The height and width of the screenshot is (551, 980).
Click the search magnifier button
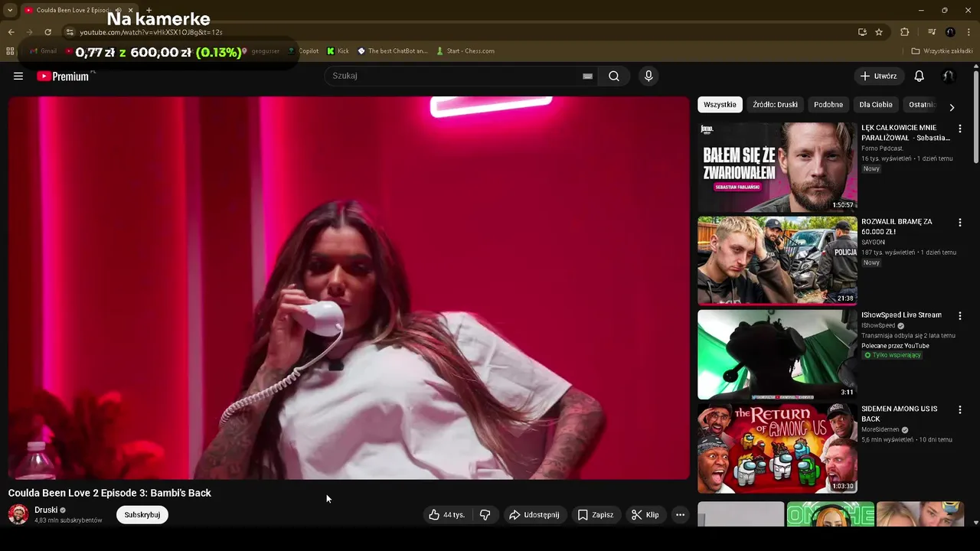[614, 76]
